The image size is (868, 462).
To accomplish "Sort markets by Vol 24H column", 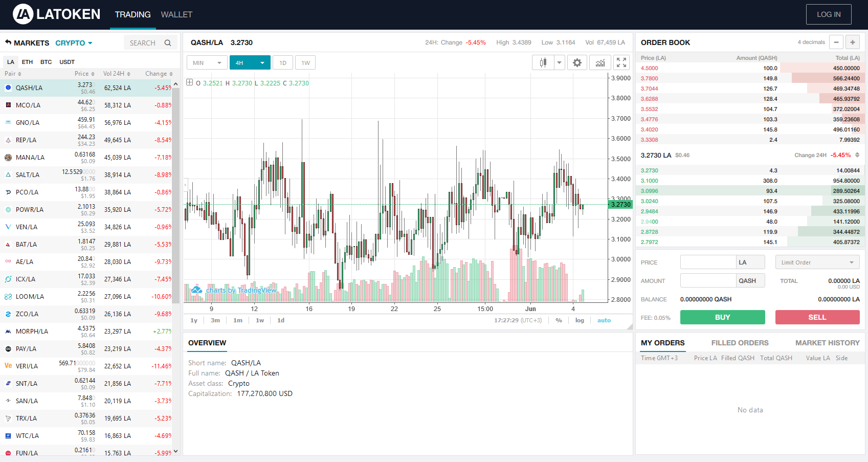I will click(117, 74).
